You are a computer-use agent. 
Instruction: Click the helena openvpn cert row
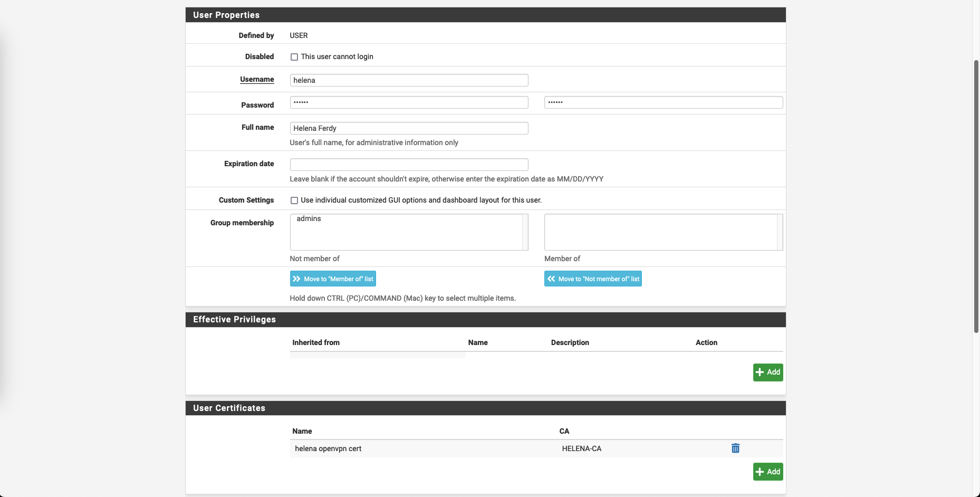click(x=328, y=449)
